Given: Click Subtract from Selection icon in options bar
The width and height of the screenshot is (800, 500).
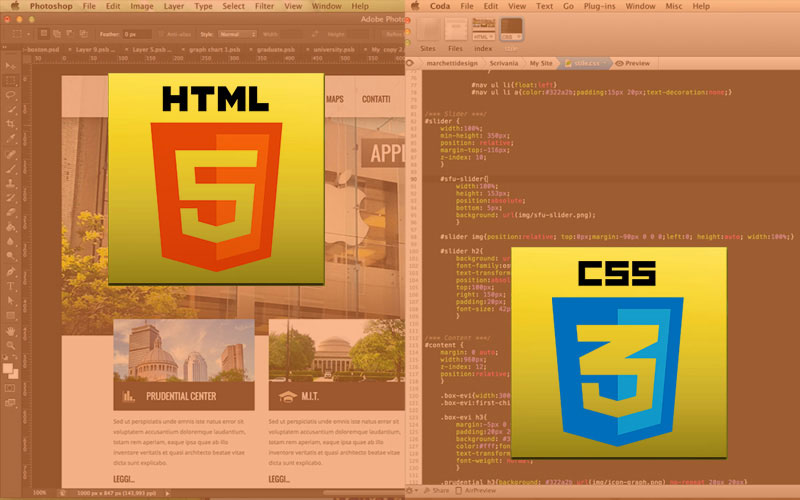Looking at the screenshot, I should (x=70, y=34).
